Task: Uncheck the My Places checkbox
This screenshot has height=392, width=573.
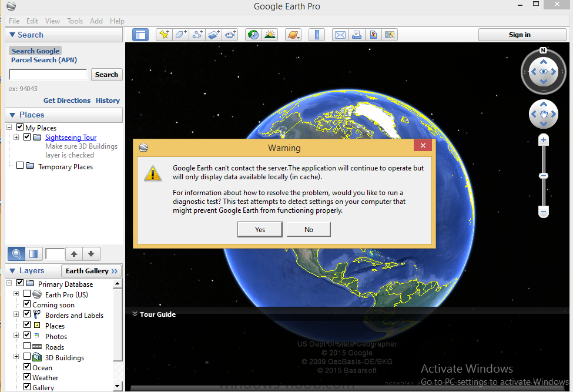Action: coord(20,127)
